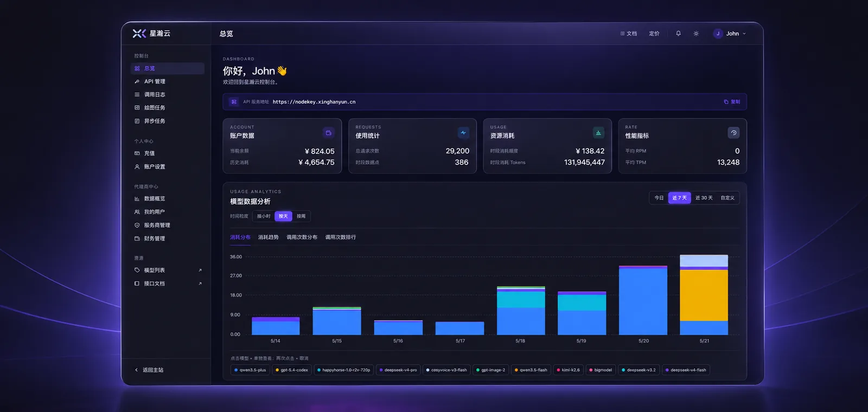The width and height of the screenshot is (868, 412).
Task: Select 总览 in the sidebar
Action: click(168, 68)
